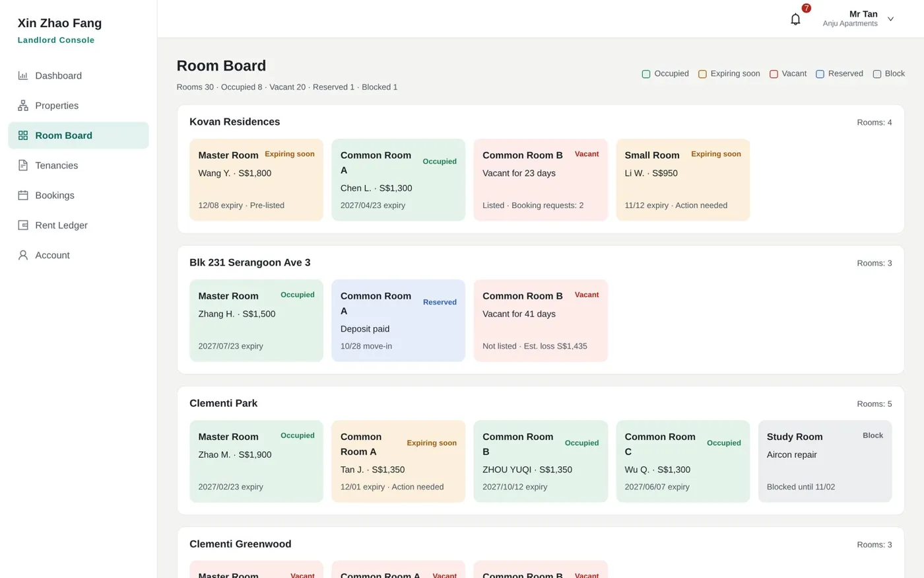Click the Reserved badge on Common Room A
This screenshot has width=924, height=578.
tap(440, 302)
